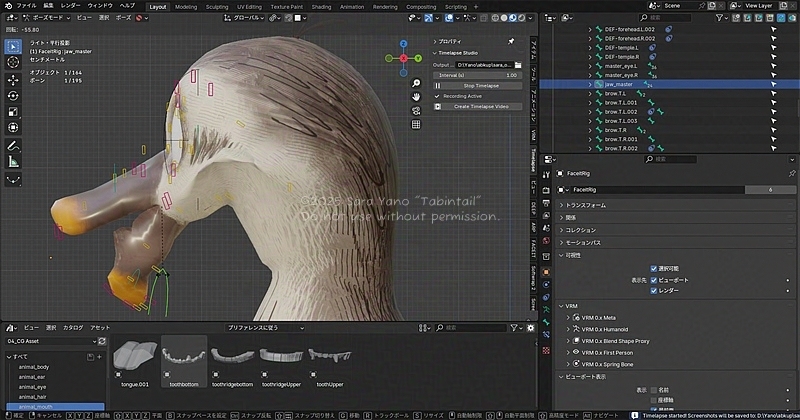The image size is (800, 420).
Task: Select the toothbottom asset thumbnail
Action: 182,357
